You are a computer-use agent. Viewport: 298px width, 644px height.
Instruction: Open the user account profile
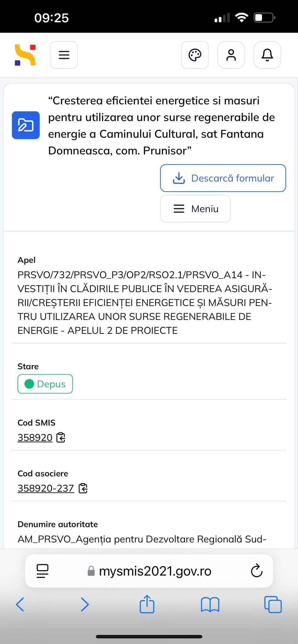point(231,55)
